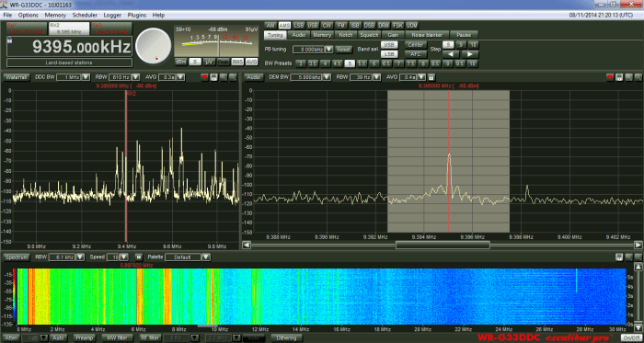This screenshot has width=644, height=343.
Task: Click the demodulator spectrum horizontal scrollbar thumb
Action: [x=443, y=245]
